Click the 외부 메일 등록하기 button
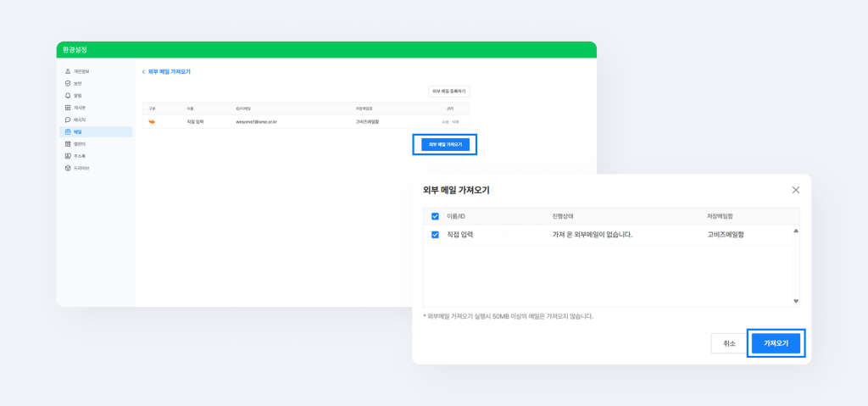The image size is (868, 406). [449, 92]
